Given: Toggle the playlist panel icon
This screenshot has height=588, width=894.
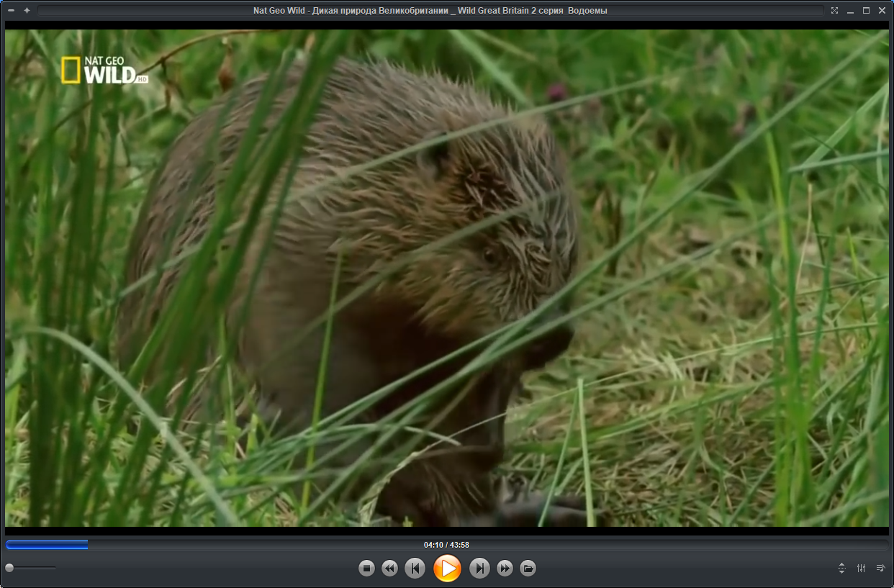Looking at the screenshot, I should point(880,569).
